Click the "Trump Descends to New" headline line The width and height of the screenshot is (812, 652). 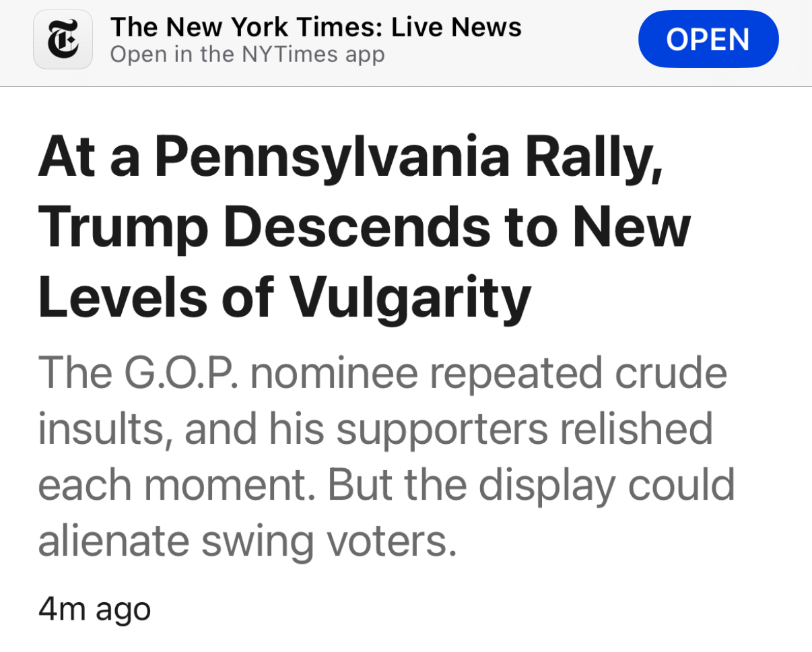pos(364,227)
